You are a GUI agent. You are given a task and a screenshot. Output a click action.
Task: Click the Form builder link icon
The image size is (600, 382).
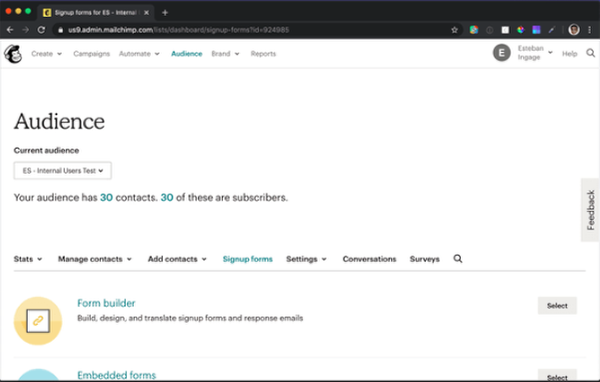point(38,321)
